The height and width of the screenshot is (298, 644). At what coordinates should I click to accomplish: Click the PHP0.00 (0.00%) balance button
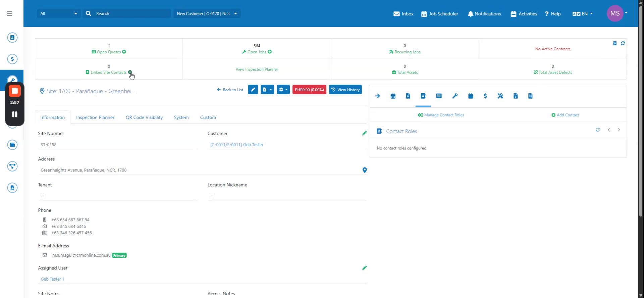[309, 90]
